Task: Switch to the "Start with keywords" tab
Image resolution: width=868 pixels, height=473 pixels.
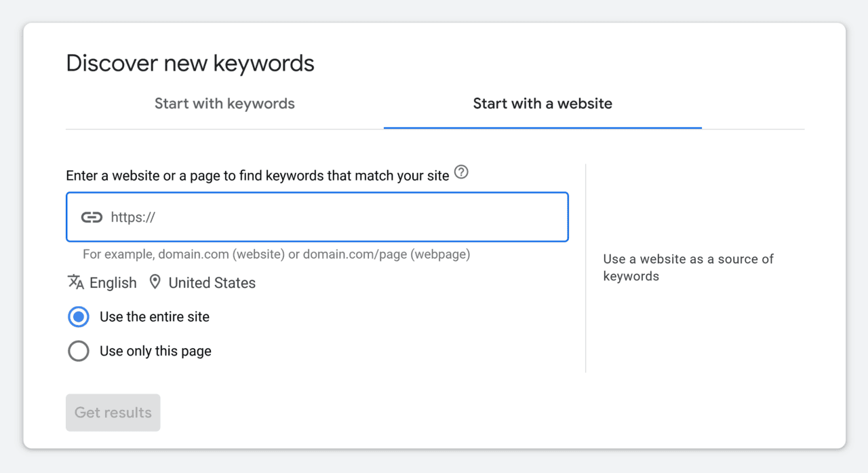Action: click(x=224, y=103)
